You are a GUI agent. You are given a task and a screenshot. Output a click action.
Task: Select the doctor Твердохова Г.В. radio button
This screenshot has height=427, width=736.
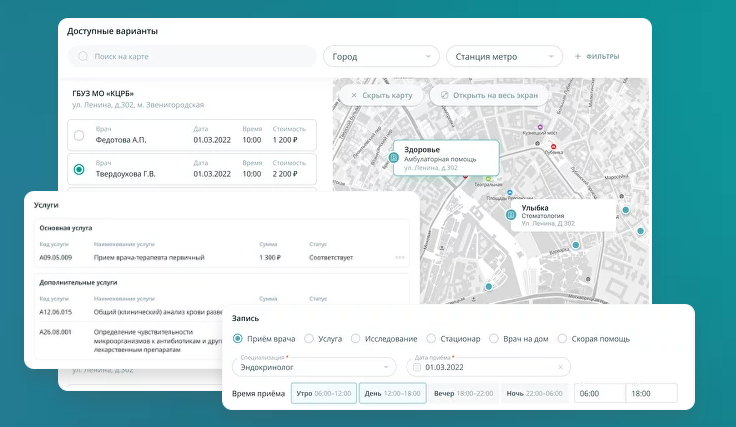pyautogui.click(x=79, y=169)
